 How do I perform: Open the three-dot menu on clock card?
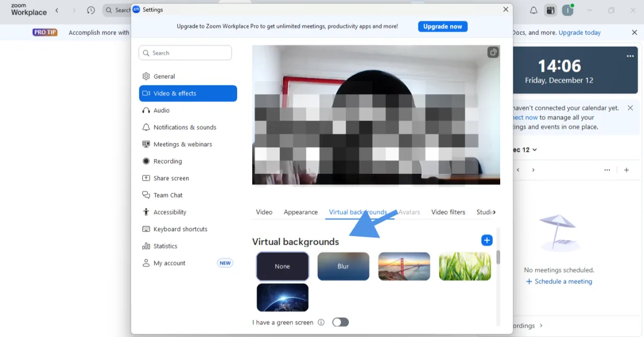(x=630, y=56)
